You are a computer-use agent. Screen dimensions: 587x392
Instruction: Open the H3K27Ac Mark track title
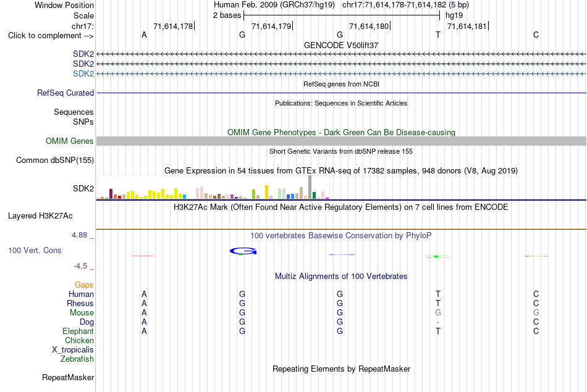tap(341, 207)
